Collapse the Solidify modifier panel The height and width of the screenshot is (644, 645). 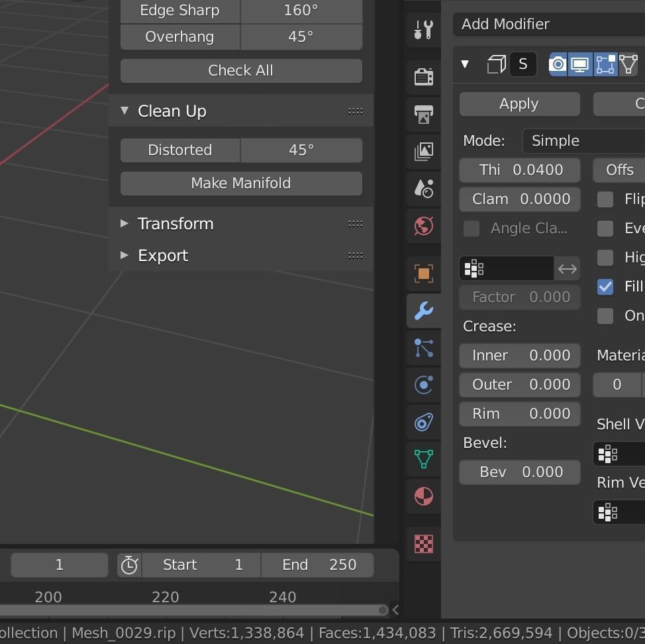tap(466, 64)
